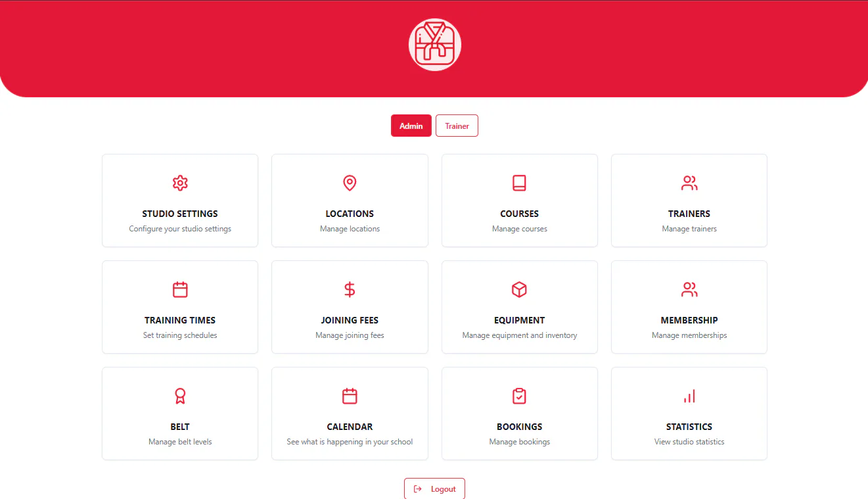Select the Training Times calendar icon

[180, 289]
